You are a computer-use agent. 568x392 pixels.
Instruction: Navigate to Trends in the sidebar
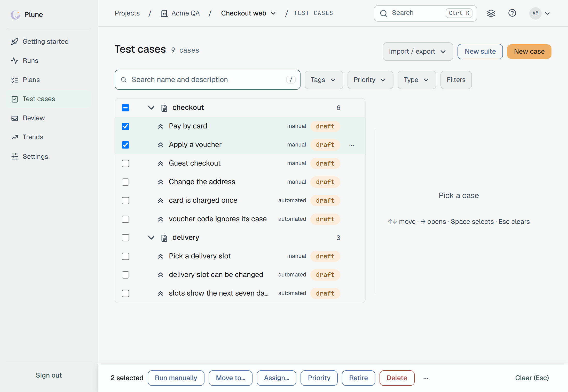coord(49,137)
